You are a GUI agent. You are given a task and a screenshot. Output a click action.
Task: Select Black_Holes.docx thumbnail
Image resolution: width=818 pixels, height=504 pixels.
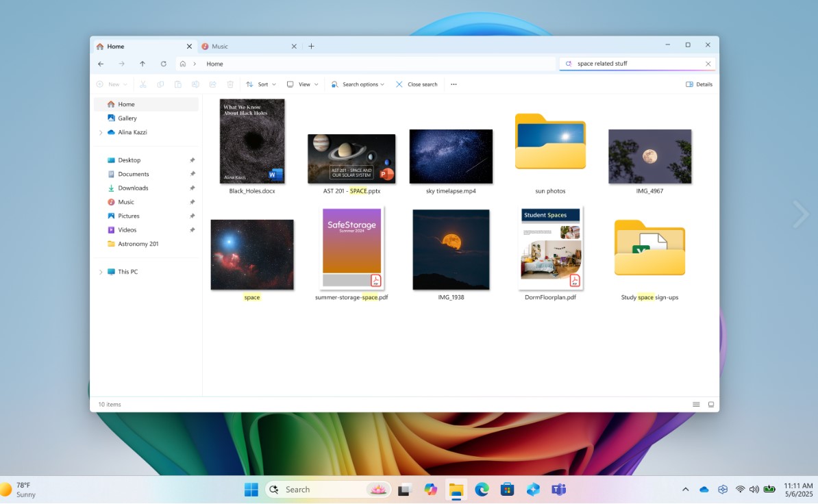coord(252,141)
